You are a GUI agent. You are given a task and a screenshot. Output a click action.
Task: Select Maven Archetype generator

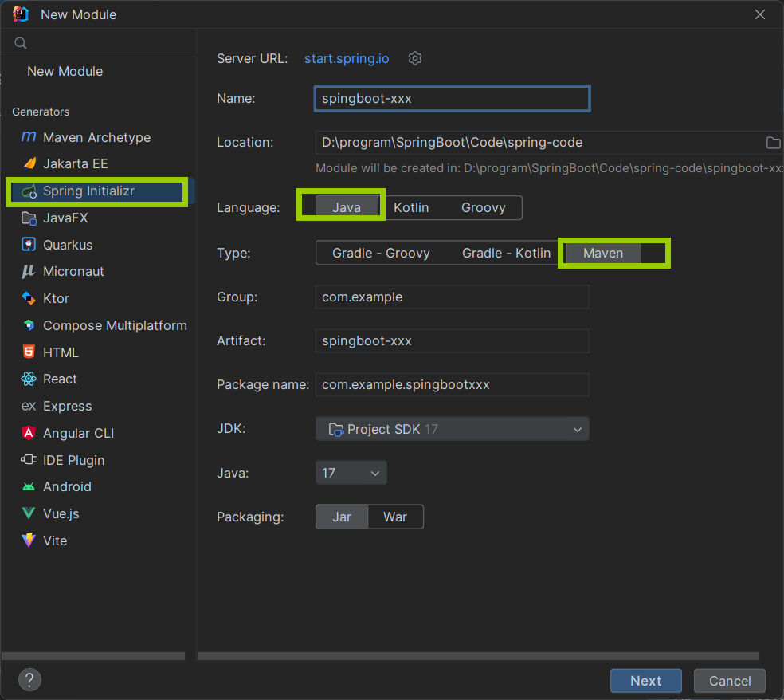point(98,137)
